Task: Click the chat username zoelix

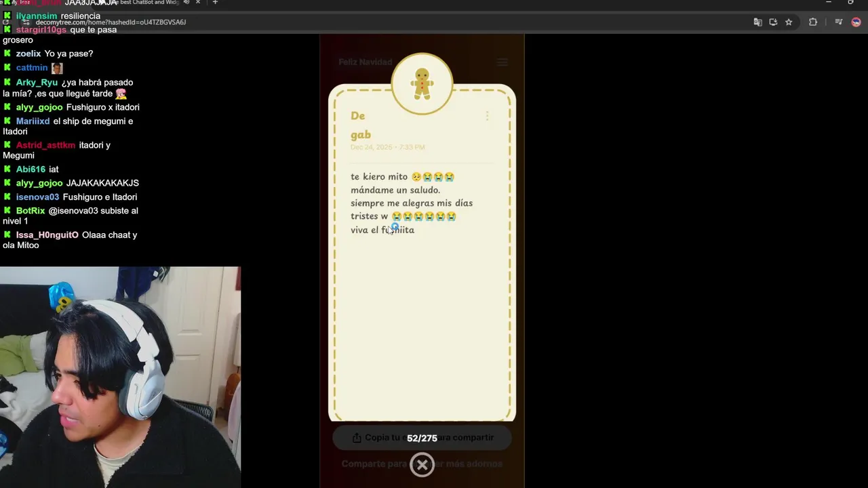Action: click(28, 54)
